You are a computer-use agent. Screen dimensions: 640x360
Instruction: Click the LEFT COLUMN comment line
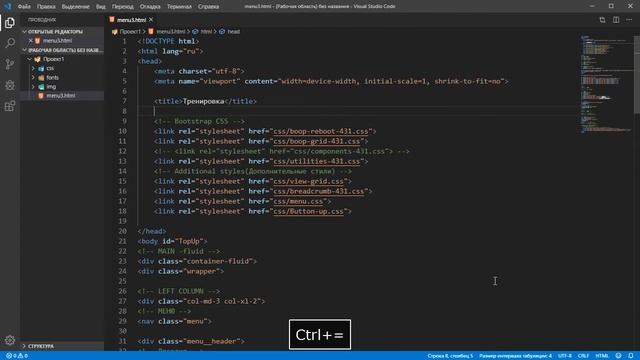point(179,291)
